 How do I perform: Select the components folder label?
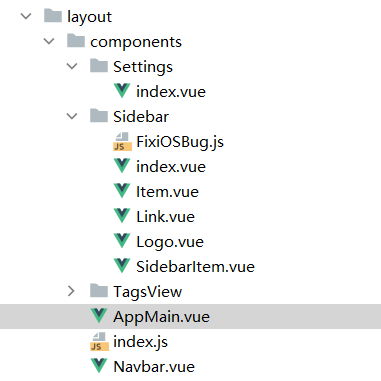tap(136, 42)
